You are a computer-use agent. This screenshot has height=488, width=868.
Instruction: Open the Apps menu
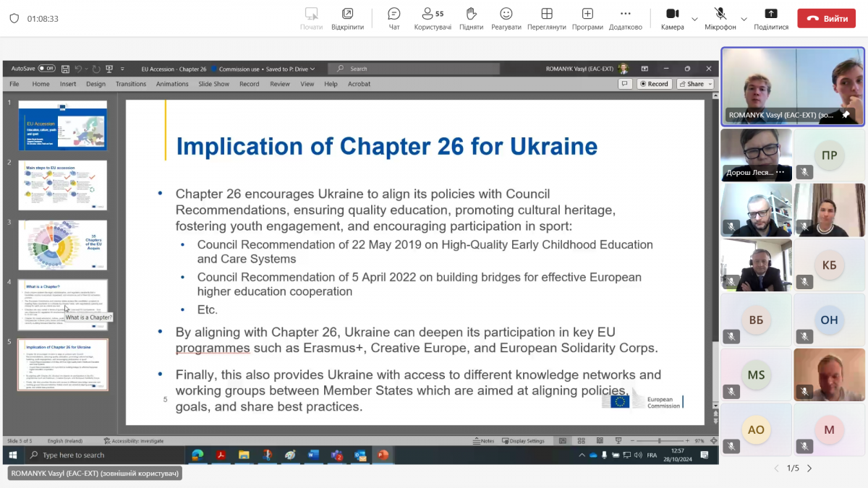587,19
